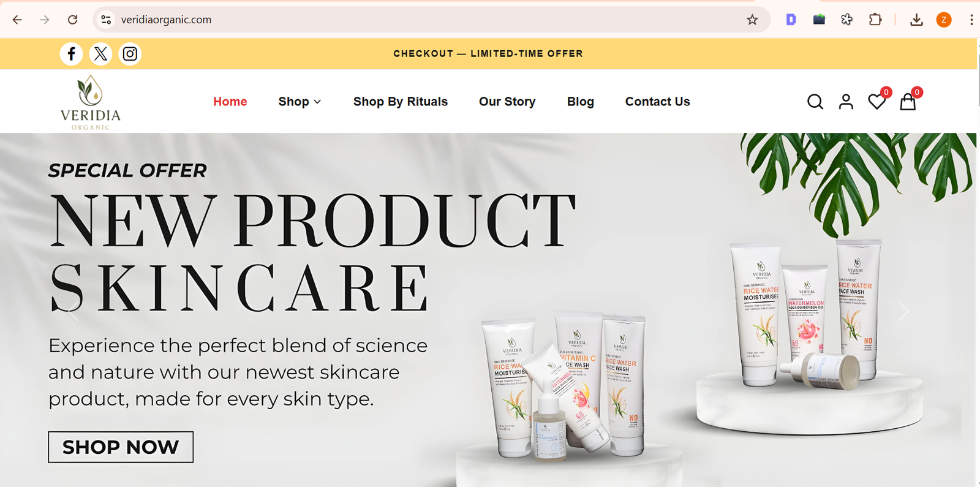Click the search magnifier icon
The height and width of the screenshot is (487, 980).
[x=815, y=102]
